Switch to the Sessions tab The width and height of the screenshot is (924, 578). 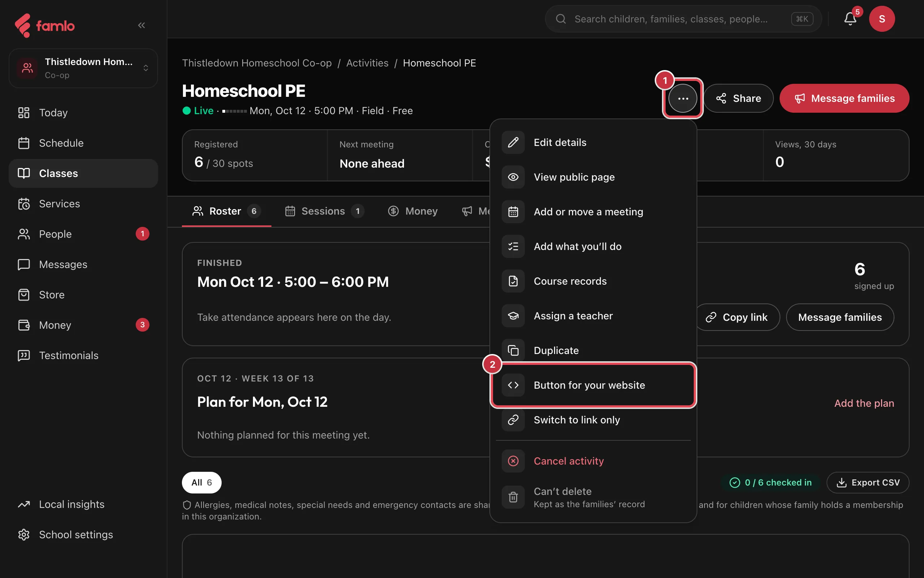(x=324, y=211)
